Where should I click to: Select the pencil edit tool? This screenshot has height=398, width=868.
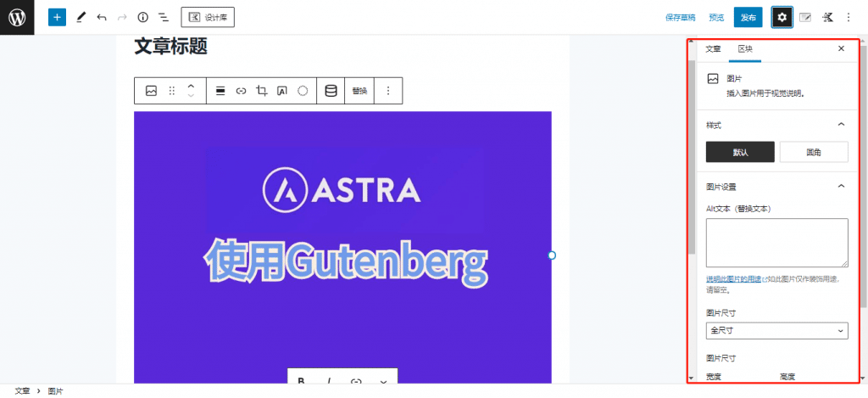point(81,17)
